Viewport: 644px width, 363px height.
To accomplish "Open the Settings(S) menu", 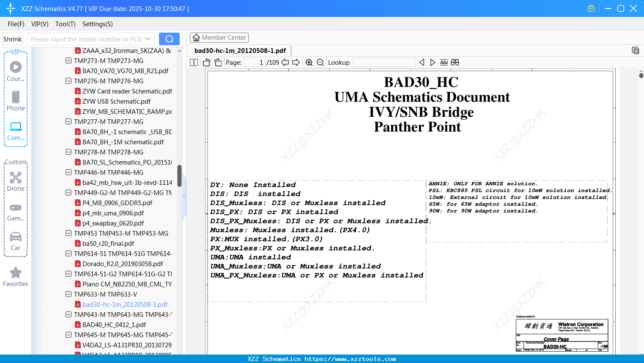I will [x=98, y=24].
